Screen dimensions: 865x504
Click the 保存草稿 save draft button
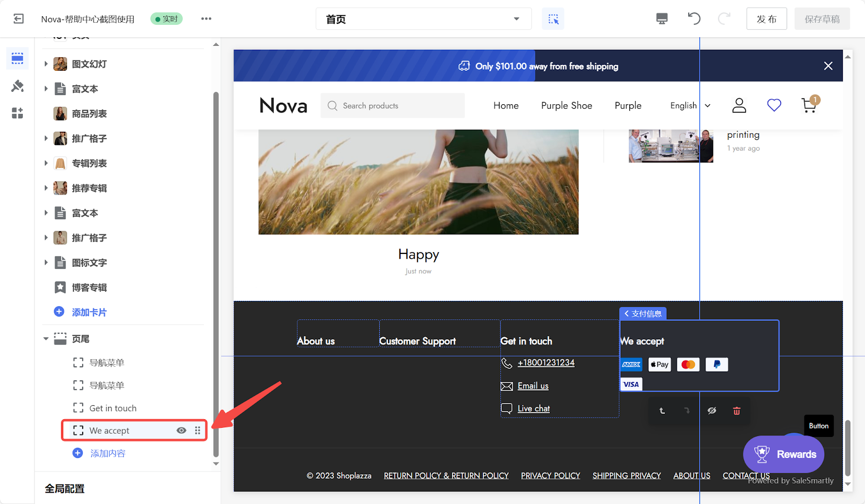coord(822,19)
